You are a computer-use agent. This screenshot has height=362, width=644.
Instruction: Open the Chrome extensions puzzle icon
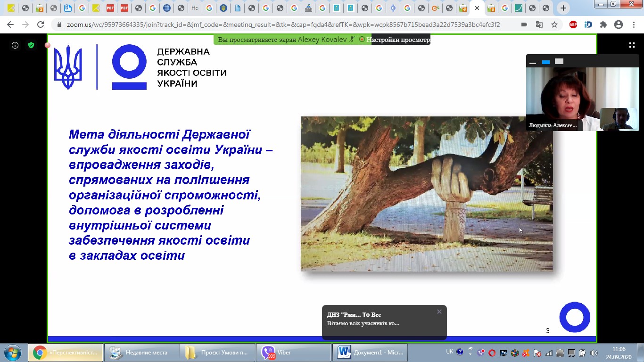[x=603, y=25]
